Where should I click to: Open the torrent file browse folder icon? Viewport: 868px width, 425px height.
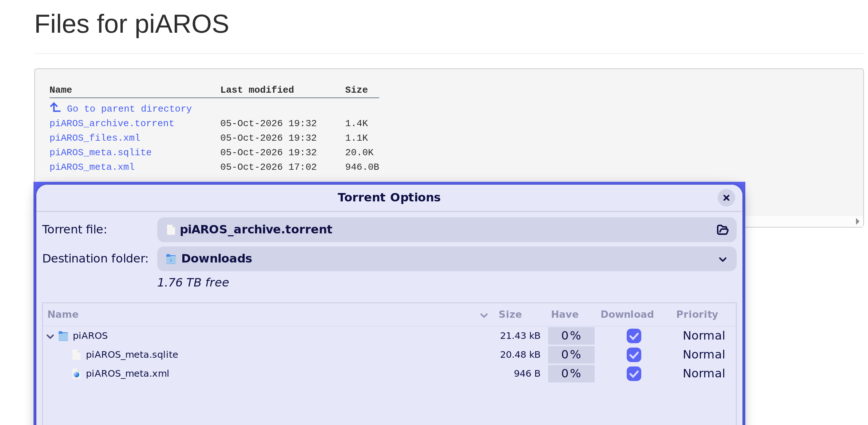click(x=722, y=230)
